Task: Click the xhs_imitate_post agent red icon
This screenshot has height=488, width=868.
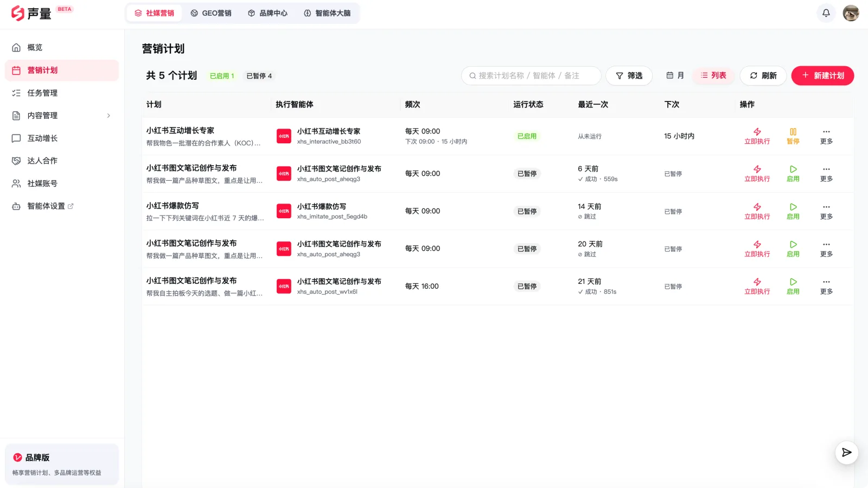Action: (x=284, y=211)
